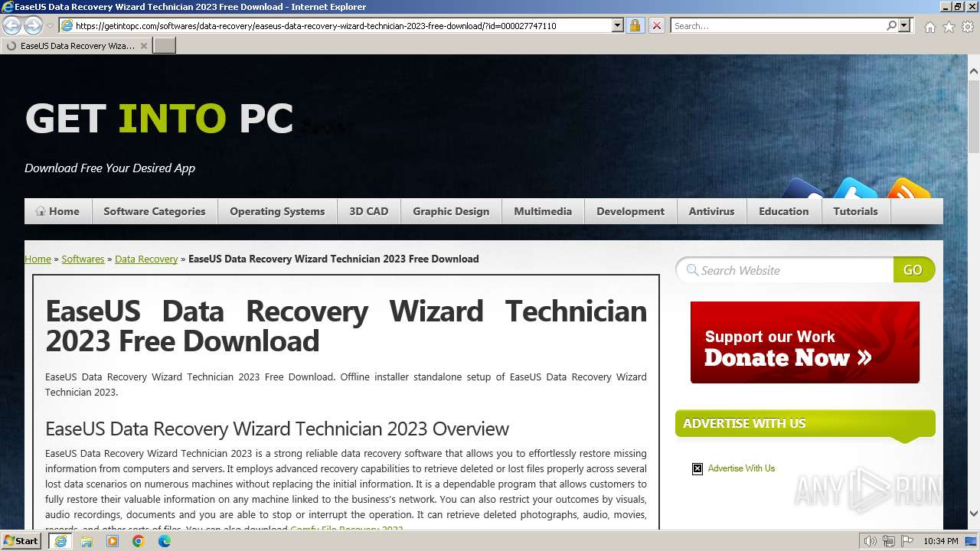Click the network tray icon
Screen dimensions: 980x551
point(889,541)
